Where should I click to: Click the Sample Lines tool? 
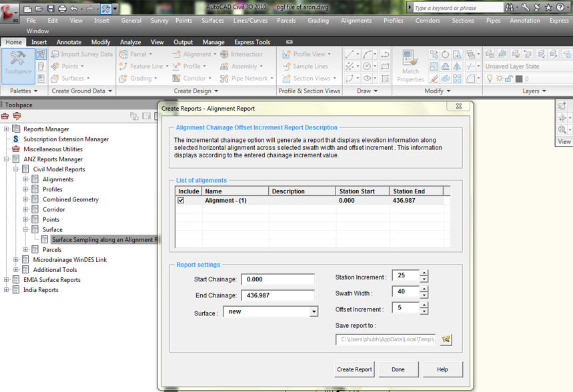tap(306, 66)
